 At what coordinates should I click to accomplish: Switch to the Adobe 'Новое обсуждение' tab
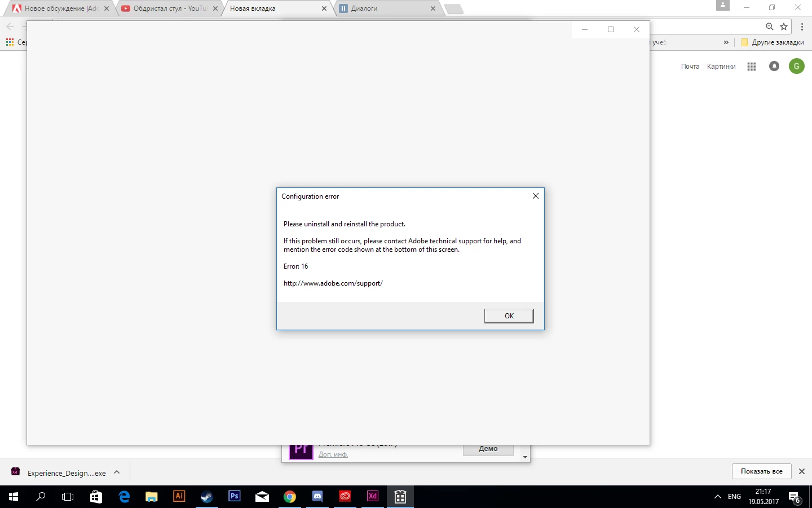61,8
